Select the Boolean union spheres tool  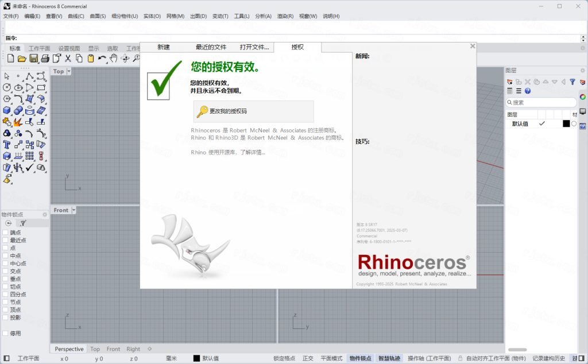(18, 110)
